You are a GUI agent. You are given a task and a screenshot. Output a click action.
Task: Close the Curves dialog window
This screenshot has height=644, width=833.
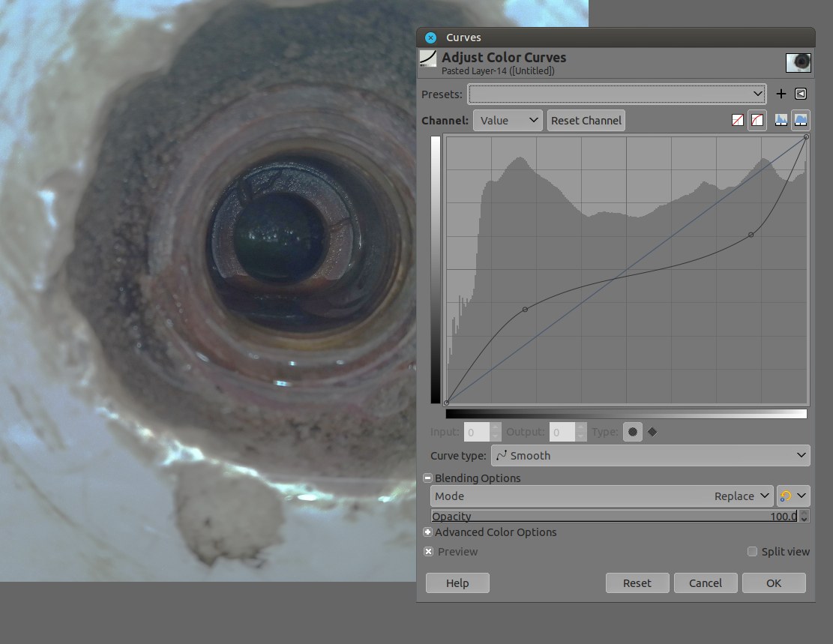point(430,37)
